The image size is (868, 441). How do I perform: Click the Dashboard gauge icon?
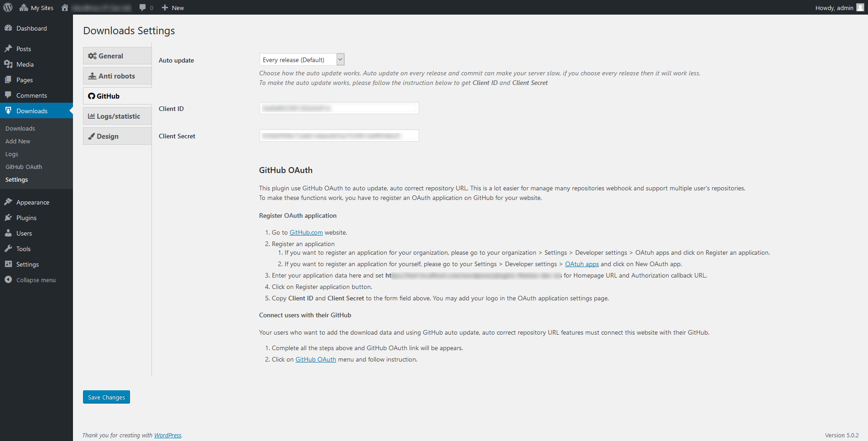tap(8, 28)
